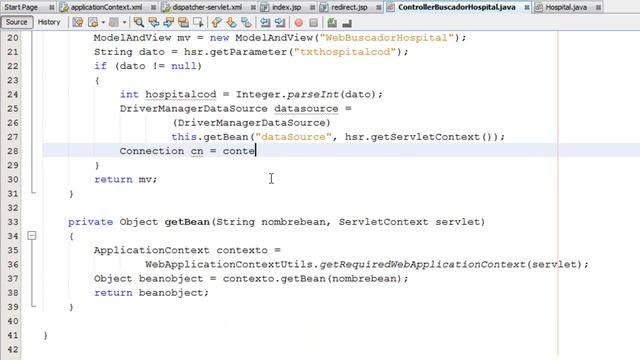Screen dimensions: 640x360
Task: Click "getServletContext" on line 27
Action: pos(425,137)
